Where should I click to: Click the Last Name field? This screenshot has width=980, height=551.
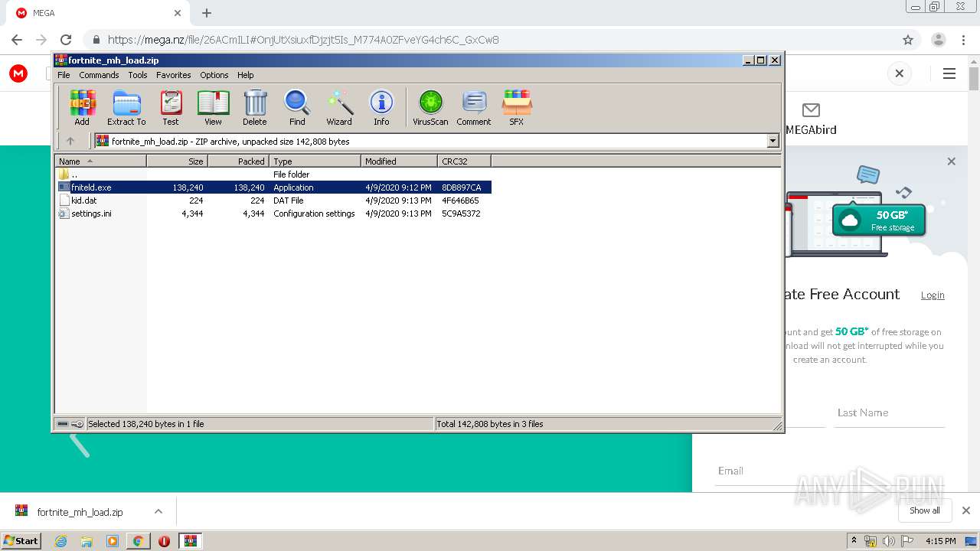pos(890,412)
